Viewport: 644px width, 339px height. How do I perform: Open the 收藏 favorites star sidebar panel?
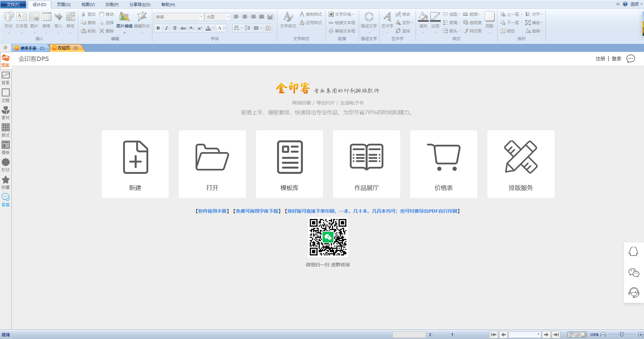coord(5,183)
